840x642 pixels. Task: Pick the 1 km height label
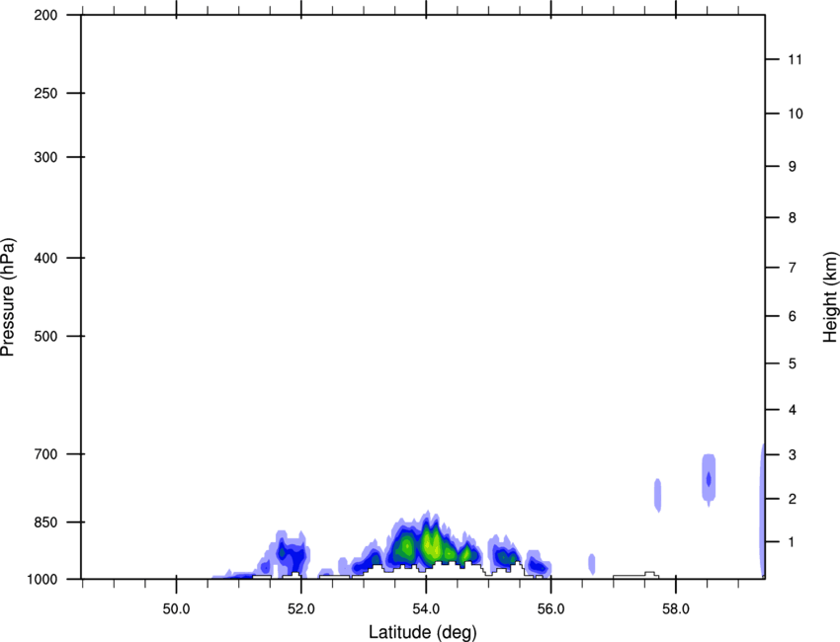792,542
